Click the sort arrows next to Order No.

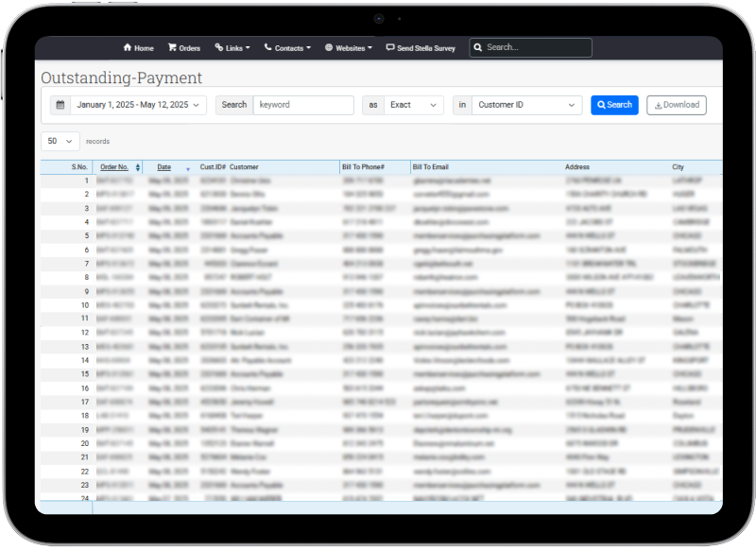point(138,167)
